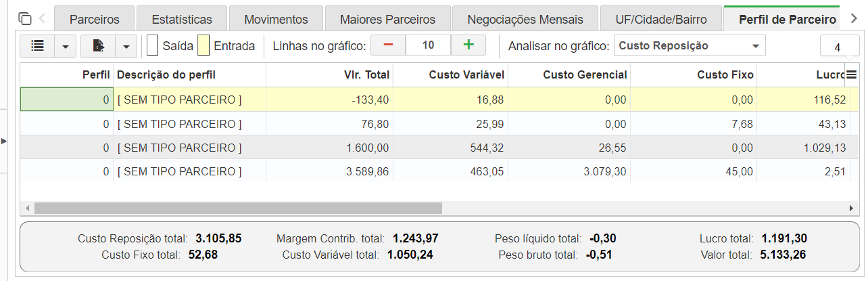The width and height of the screenshot is (868, 281).
Task: Click the white Saída color box
Action: pyautogui.click(x=152, y=46)
